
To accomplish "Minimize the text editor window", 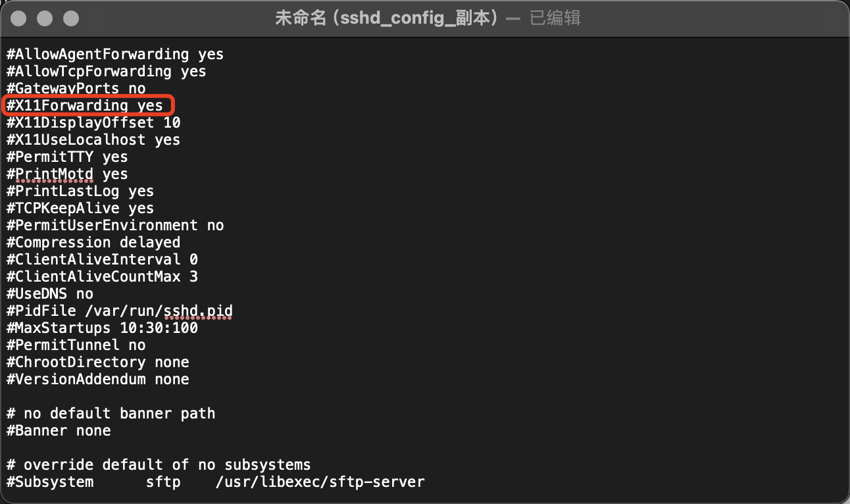I will [44, 18].
